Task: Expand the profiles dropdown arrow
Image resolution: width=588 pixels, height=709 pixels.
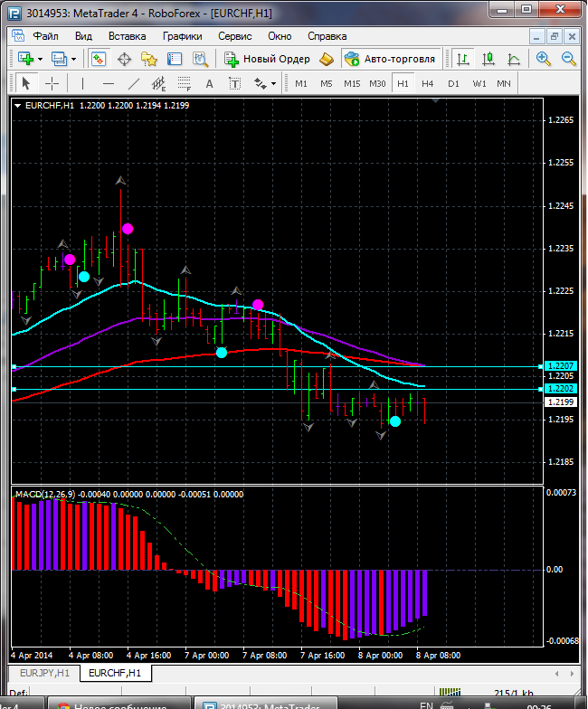Action: pyautogui.click(x=74, y=59)
